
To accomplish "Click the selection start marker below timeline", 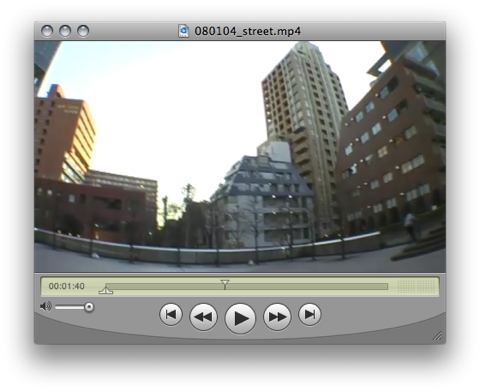I will click(x=106, y=290).
